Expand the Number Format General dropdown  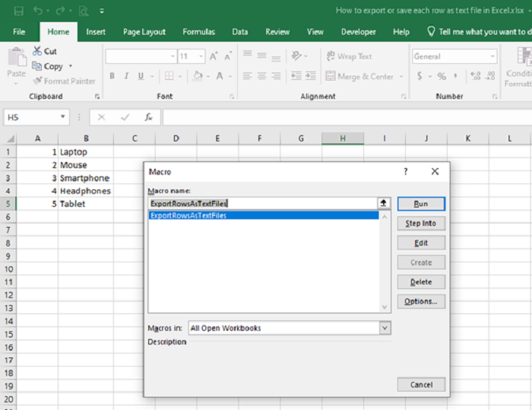tap(492, 56)
